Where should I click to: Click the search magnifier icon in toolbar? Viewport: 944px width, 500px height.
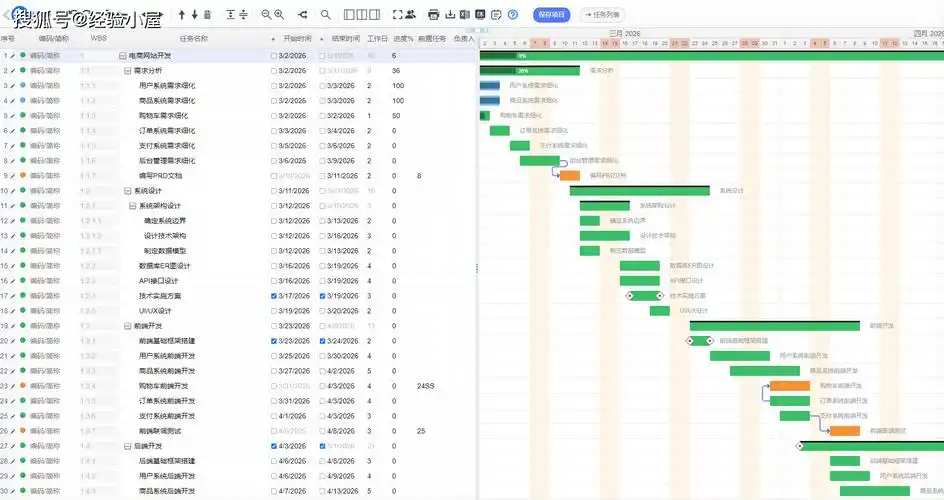click(326, 15)
